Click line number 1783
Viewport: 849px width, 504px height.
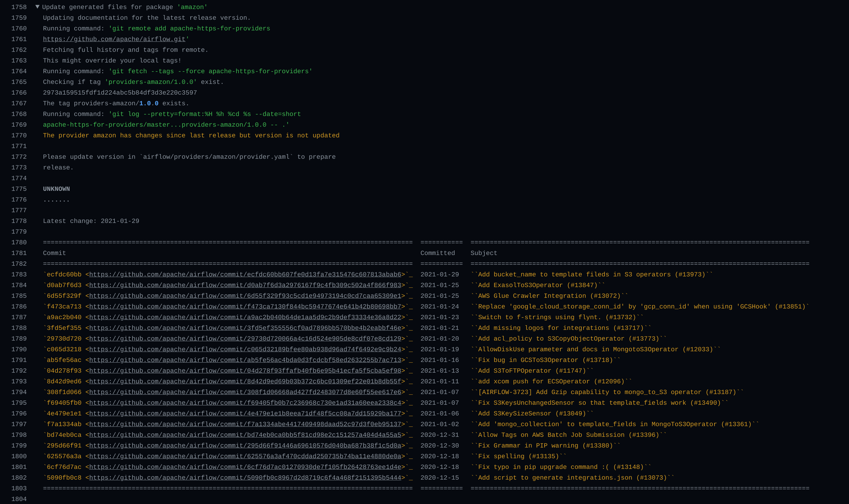tap(19, 274)
